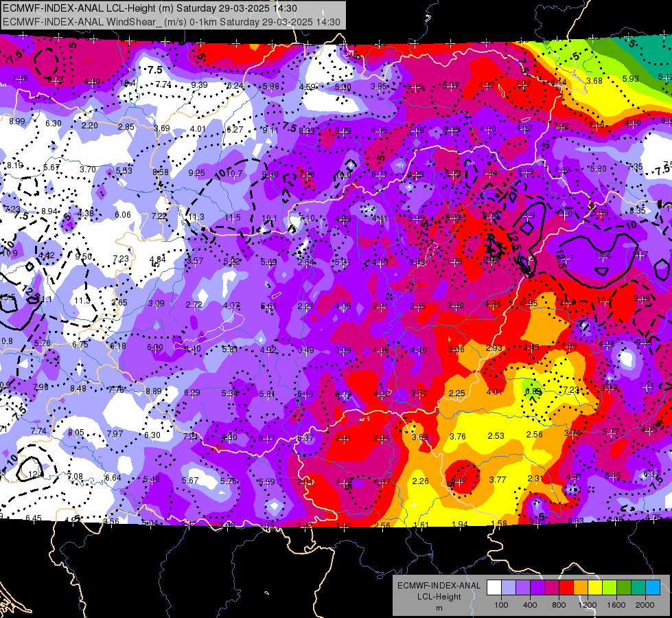Click the grid value 11.5
The height and width of the screenshot is (618, 672).
click(233, 218)
